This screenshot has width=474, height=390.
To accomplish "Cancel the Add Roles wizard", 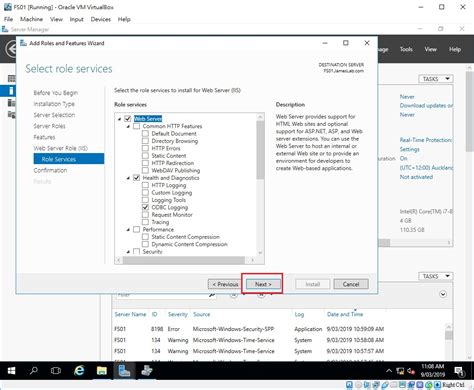I will [351, 284].
